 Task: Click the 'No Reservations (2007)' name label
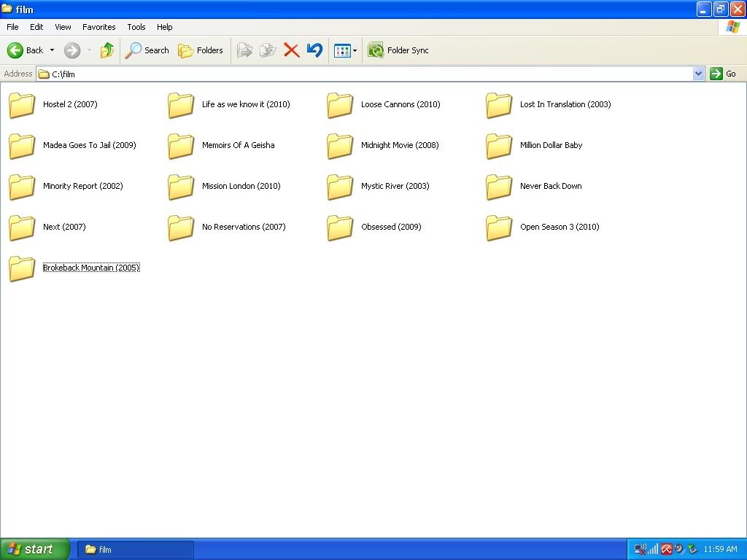click(244, 227)
